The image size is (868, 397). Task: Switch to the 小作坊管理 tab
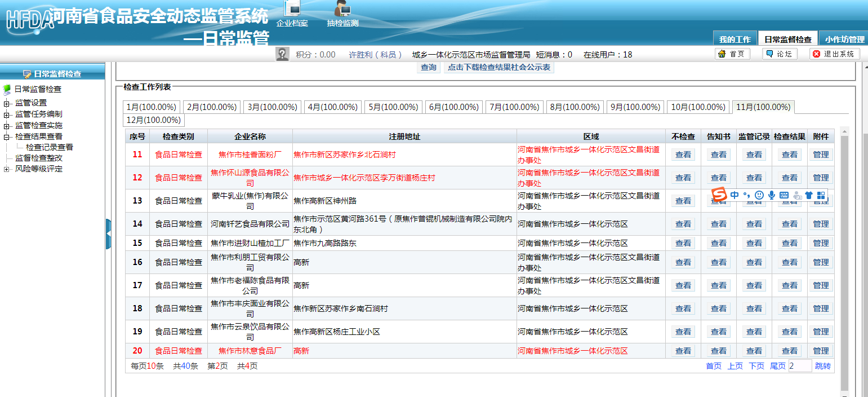point(844,39)
